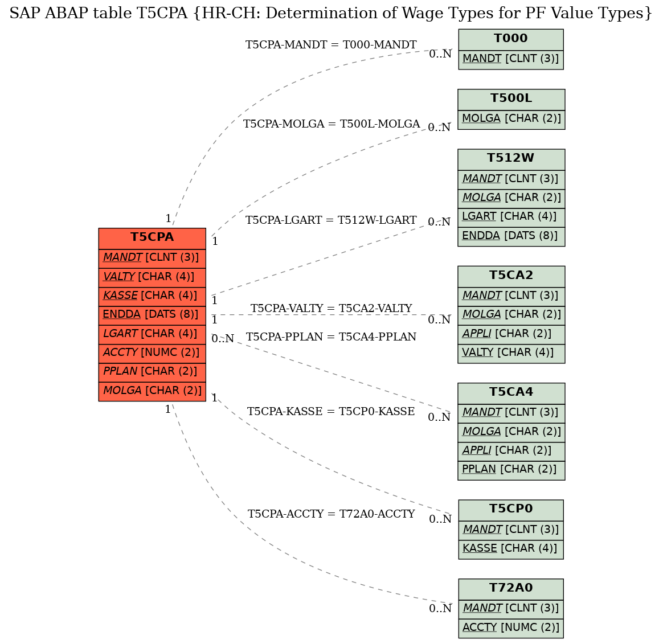663x644 pixels.
Task: Click MANDT field in T5CA2 table
Action: click(511, 296)
